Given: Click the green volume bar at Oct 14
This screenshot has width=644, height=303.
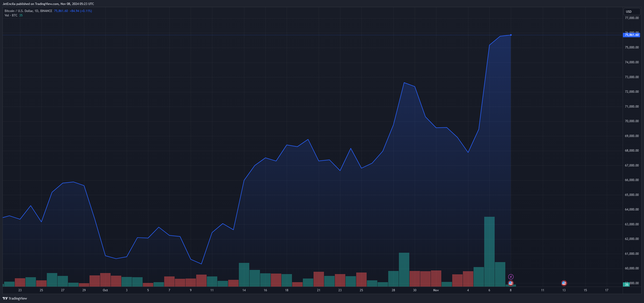Looking at the screenshot, I should [x=244, y=275].
